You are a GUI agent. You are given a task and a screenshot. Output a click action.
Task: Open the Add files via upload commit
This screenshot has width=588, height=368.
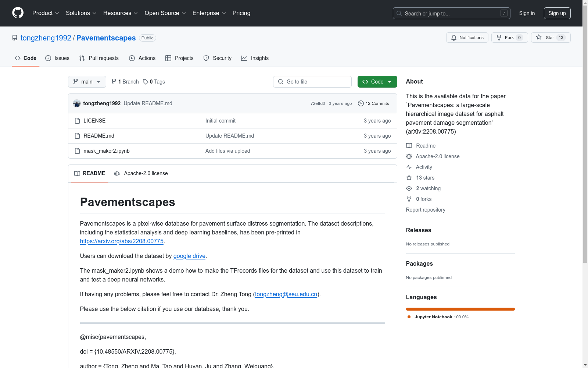coord(227,151)
